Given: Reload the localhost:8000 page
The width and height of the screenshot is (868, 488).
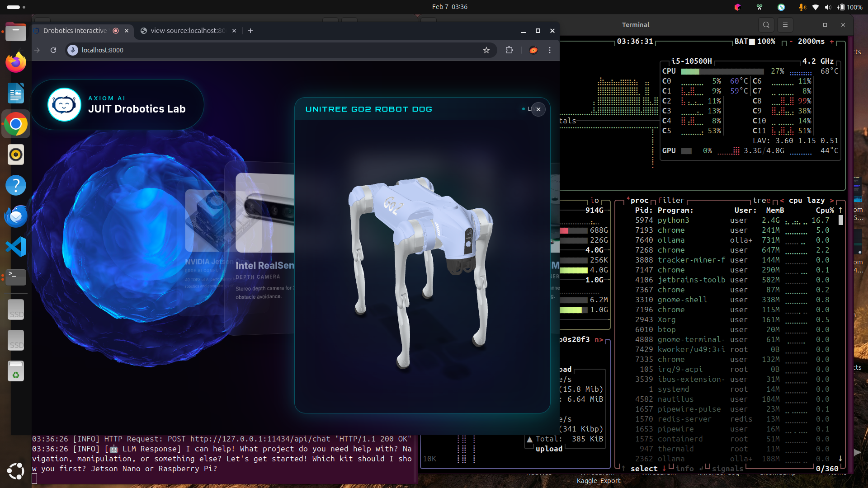Looking at the screenshot, I should 53,50.
